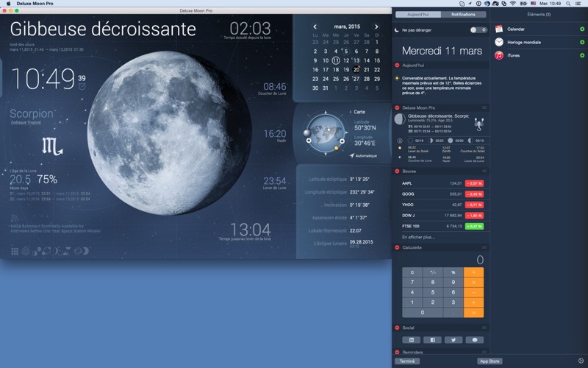Image resolution: width=588 pixels, height=368 pixels.
Task: Open the grid view icon in moon toolbar
Action: click(15, 251)
